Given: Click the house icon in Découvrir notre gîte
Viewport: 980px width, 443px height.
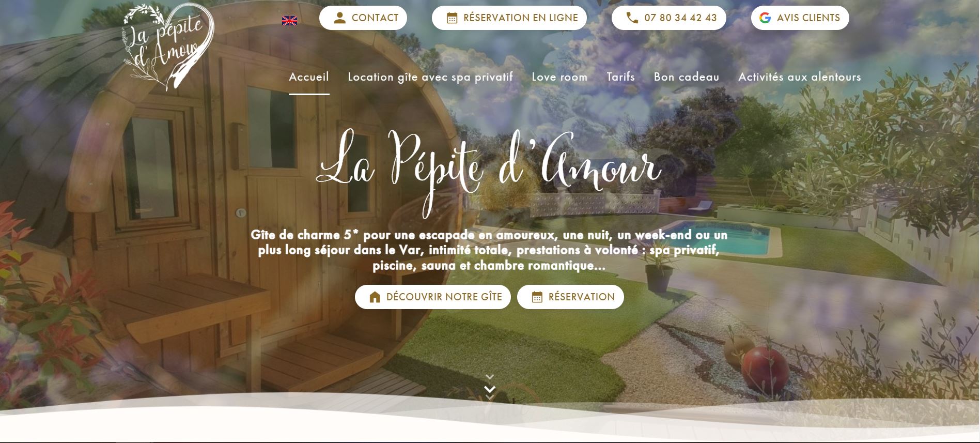Looking at the screenshot, I should point(375,297).
